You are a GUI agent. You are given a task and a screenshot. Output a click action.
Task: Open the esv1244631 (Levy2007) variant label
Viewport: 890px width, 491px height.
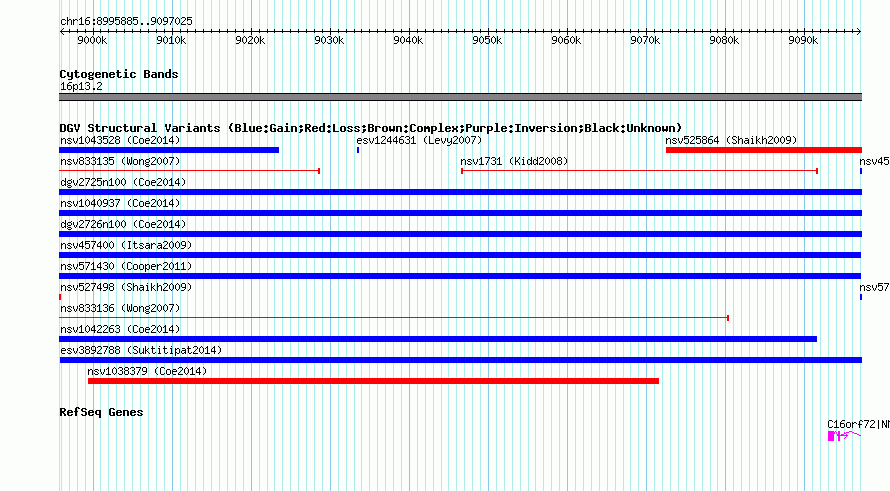419,140
